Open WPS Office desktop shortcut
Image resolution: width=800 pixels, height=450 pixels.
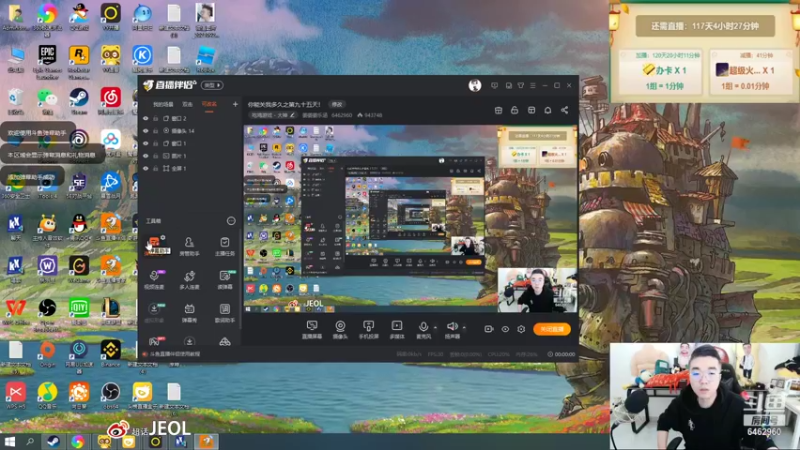tap(16, 311)
